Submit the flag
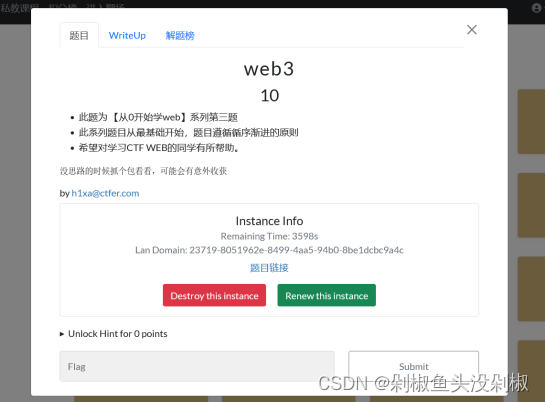The height and width of the screenshot is (402, 545). coord(414,367)
